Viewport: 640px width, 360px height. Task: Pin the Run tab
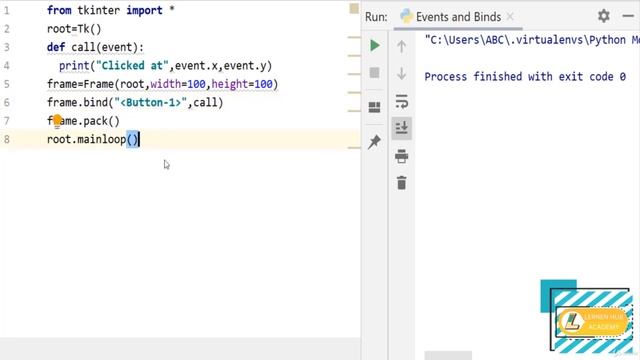[x=374, y=142]
